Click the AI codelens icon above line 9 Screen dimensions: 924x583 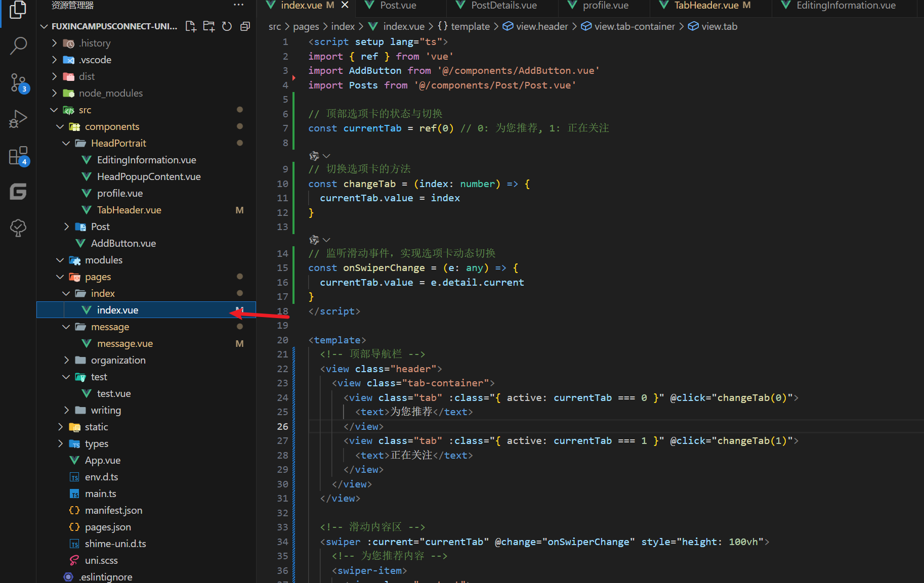(314, 156)
